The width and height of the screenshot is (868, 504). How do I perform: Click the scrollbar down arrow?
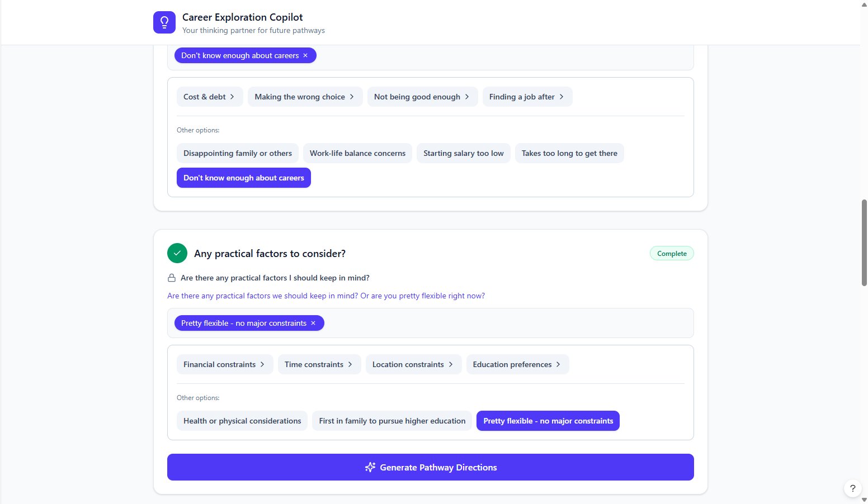pyautogui.click(x=864, y=500)
